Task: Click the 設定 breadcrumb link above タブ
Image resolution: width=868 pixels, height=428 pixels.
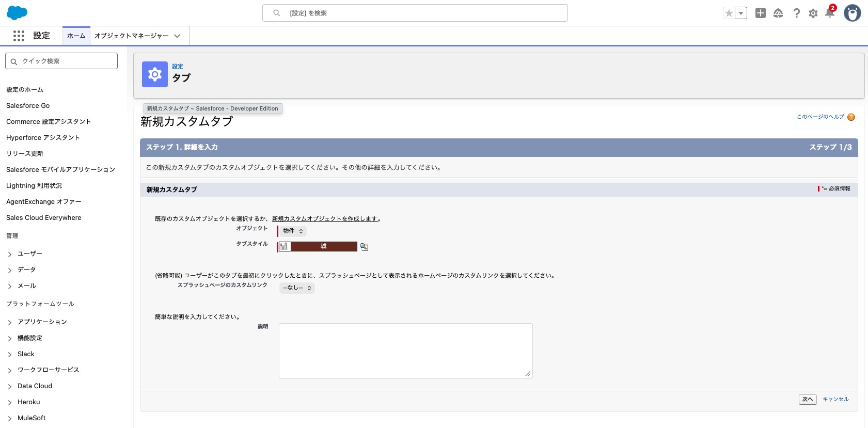Action: pos(178,67)
